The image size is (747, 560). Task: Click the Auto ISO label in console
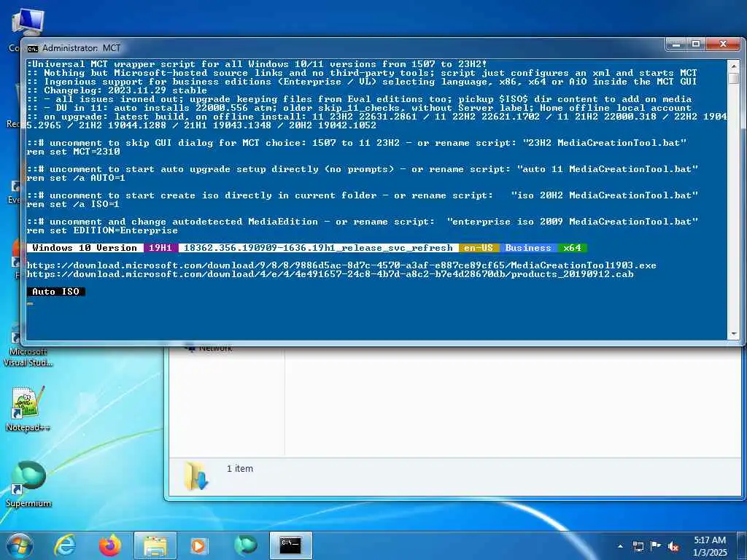point(55,292)
